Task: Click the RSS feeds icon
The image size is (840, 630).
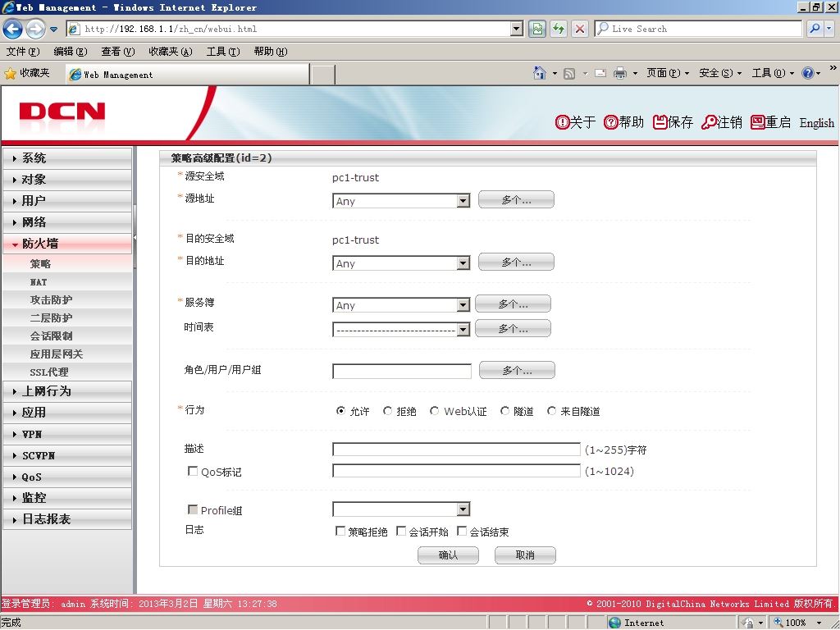Action: (x=569, y=73)
